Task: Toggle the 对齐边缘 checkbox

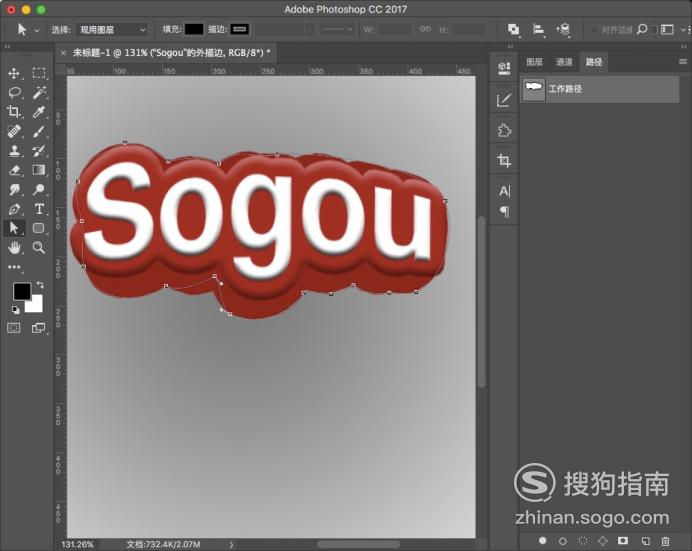Action: click(x=594, y=30)
